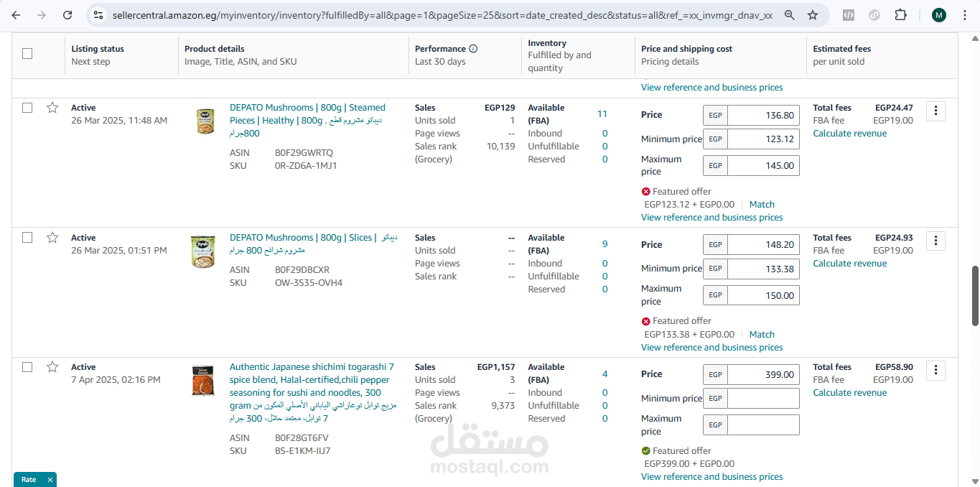Screen dimensions: 980x487
Task: Open site information icon in address bar
Action: coord(98,15)
